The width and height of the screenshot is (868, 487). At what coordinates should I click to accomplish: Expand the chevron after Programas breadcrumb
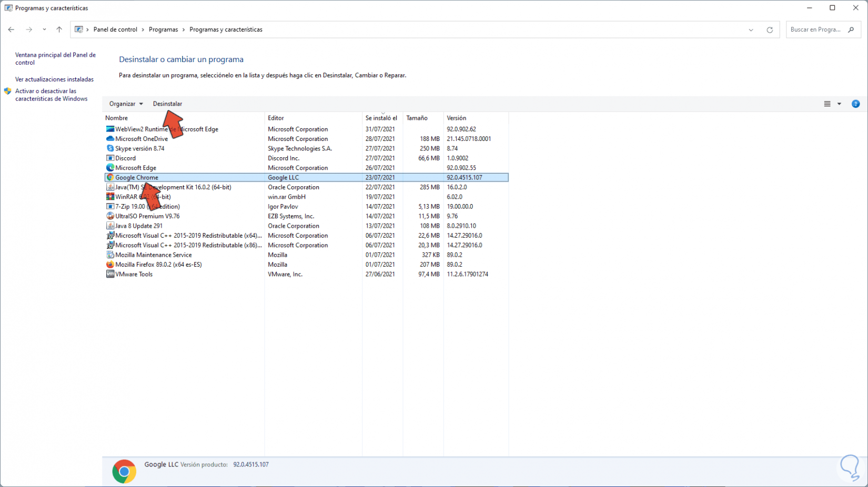[184, 29]
